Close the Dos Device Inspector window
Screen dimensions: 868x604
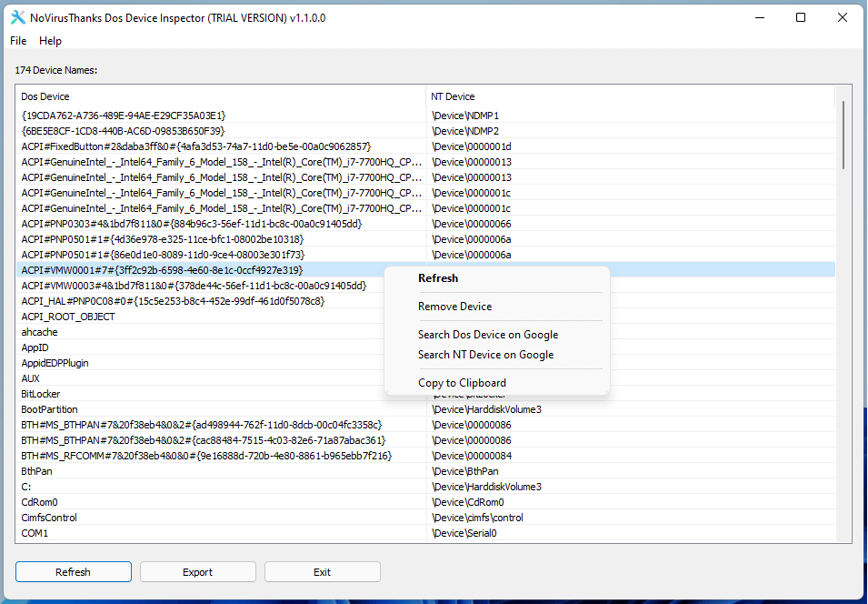(842, 17)
